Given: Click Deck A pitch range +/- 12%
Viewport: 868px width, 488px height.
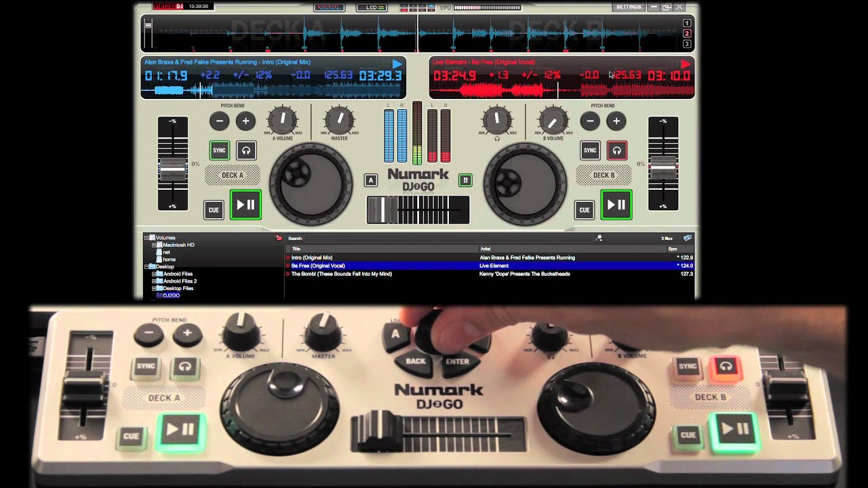Looking at the screenshot, I should (252, 75).
